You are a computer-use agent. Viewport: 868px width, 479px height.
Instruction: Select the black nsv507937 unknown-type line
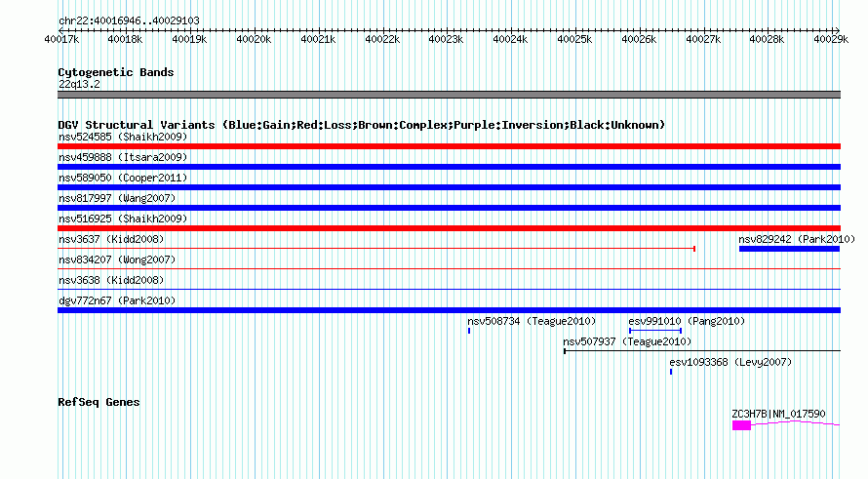702,351
